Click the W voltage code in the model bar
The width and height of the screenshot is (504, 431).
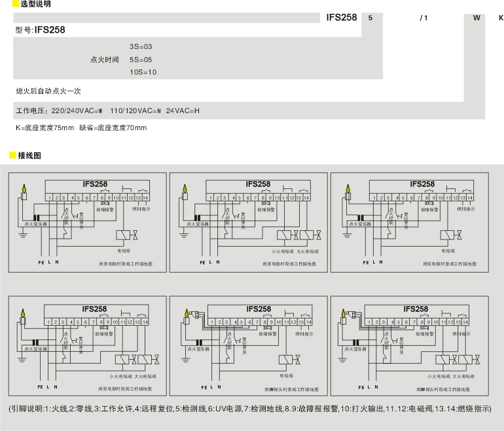coord(477,18)
